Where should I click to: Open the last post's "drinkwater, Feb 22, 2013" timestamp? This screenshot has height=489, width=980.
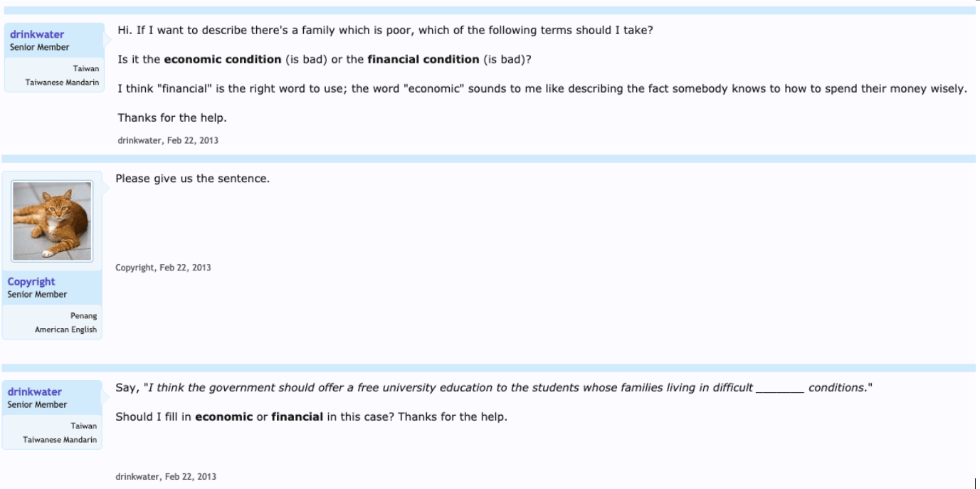pos(166,476)
